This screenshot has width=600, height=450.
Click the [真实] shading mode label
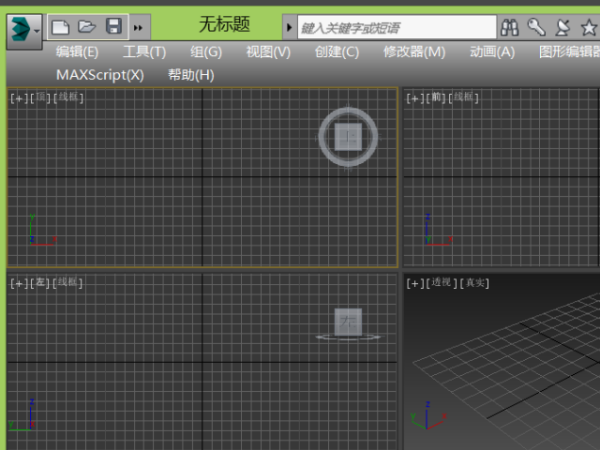coord(475,284)
